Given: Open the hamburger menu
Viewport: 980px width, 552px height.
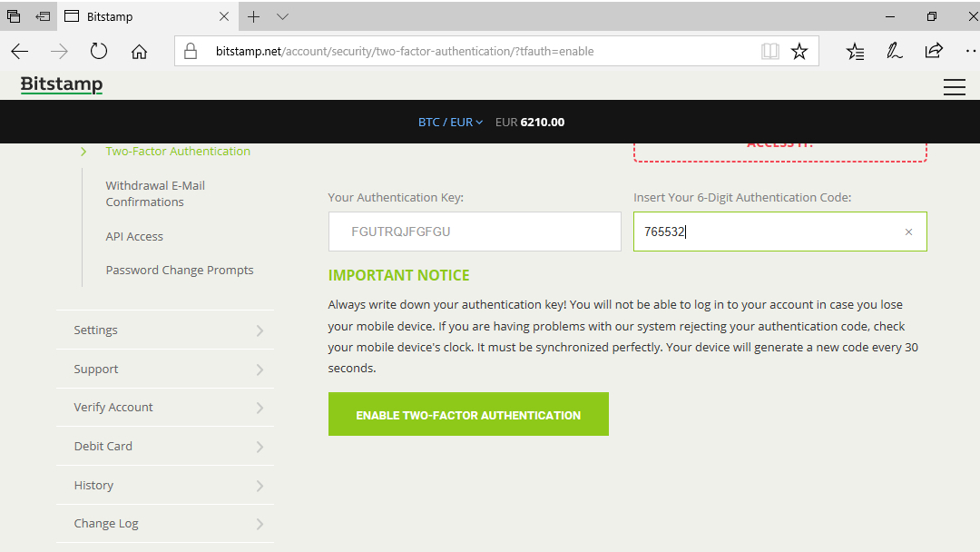Looking at the screenshot, I should point(955,87).
